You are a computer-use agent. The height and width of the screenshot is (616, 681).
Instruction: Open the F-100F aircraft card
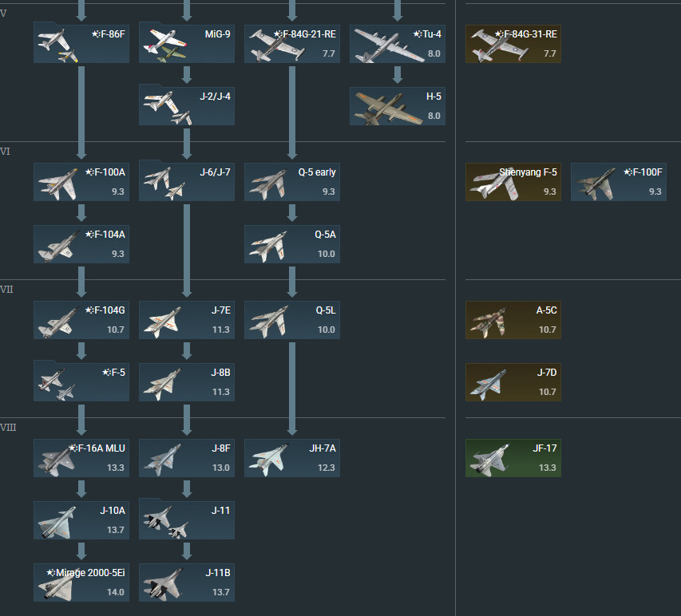coord(619,182)
